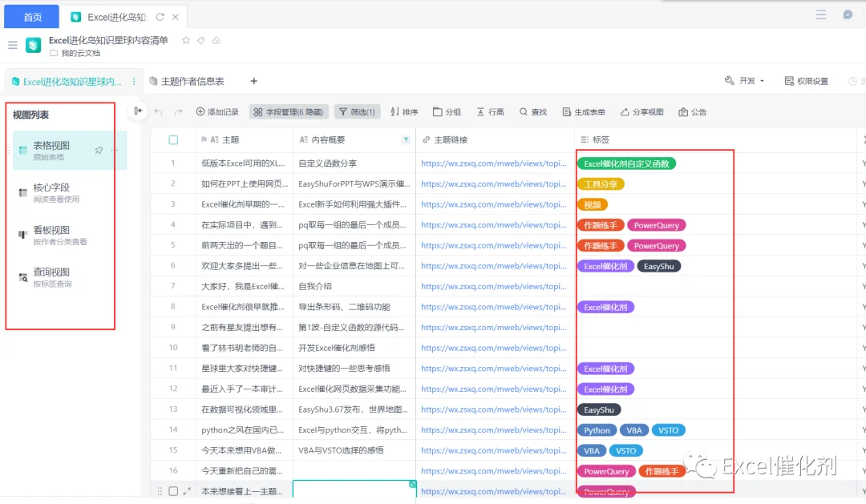Open the 开发 dropdown menu
The image size is (866, 504).
coord(744,81)
